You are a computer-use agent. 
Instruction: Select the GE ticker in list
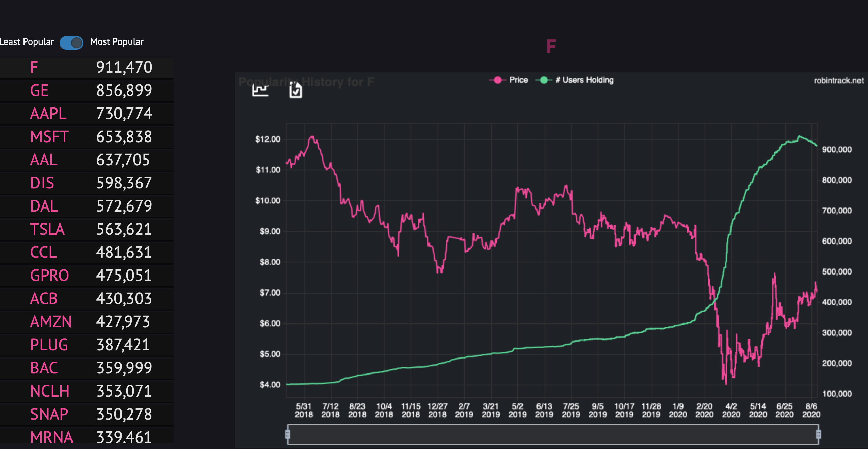(39, 90)
